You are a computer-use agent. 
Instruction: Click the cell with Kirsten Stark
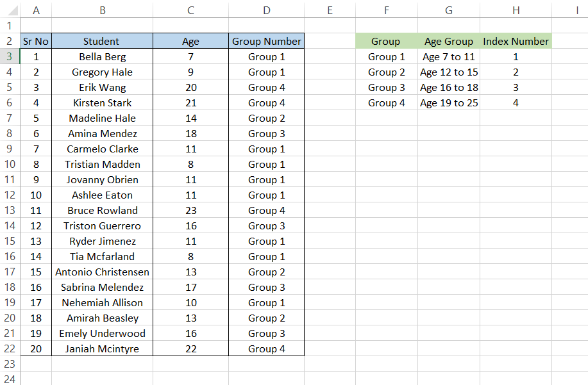point(102,102)
